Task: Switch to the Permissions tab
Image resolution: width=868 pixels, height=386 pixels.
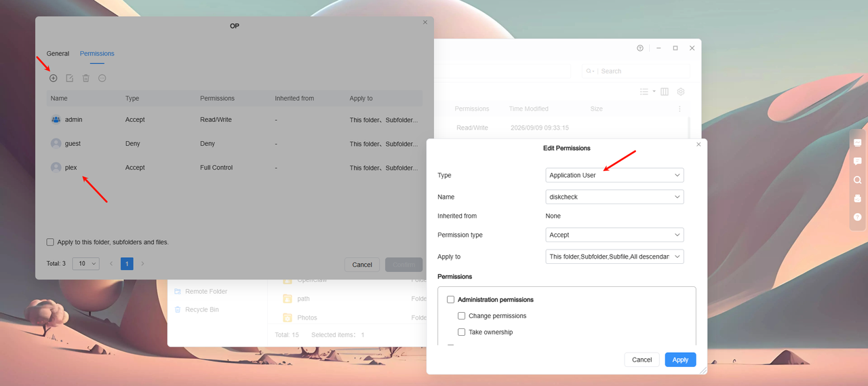Action: (97, 54)
